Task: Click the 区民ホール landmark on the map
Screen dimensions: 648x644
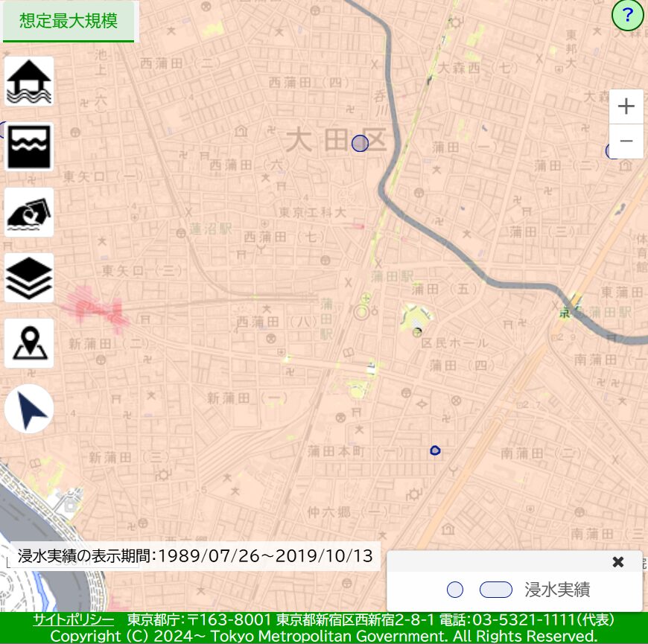Action: pos(454,342)
